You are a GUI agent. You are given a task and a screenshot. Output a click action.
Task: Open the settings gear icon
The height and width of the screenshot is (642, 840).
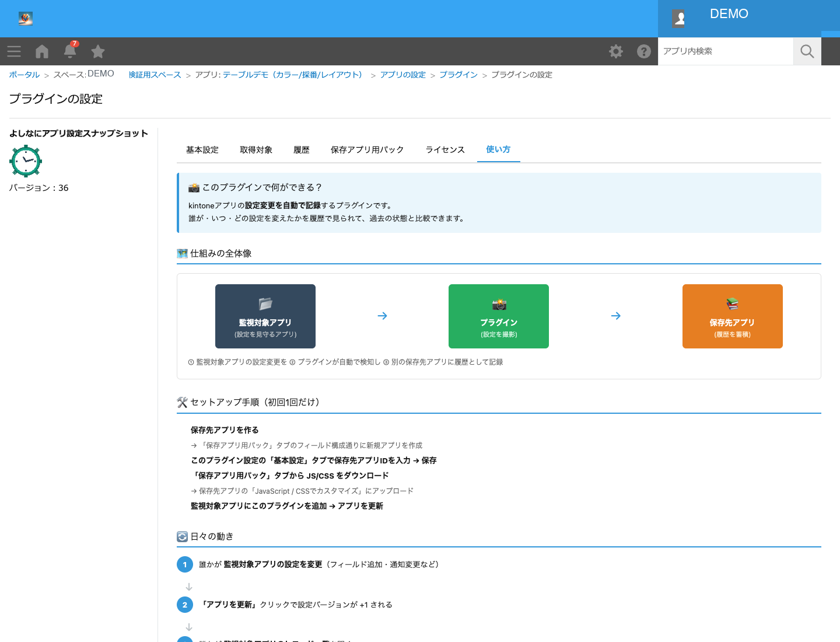coord(616,51)
